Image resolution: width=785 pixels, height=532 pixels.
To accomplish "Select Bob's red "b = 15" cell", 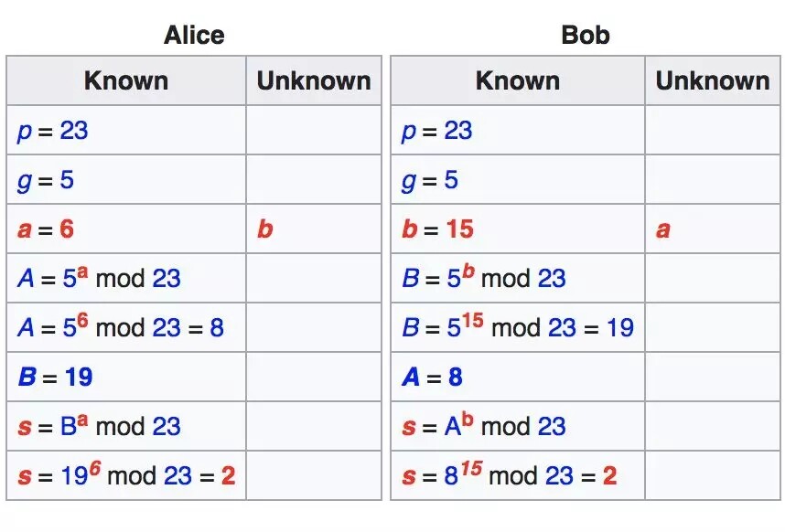I will point(438,229).
